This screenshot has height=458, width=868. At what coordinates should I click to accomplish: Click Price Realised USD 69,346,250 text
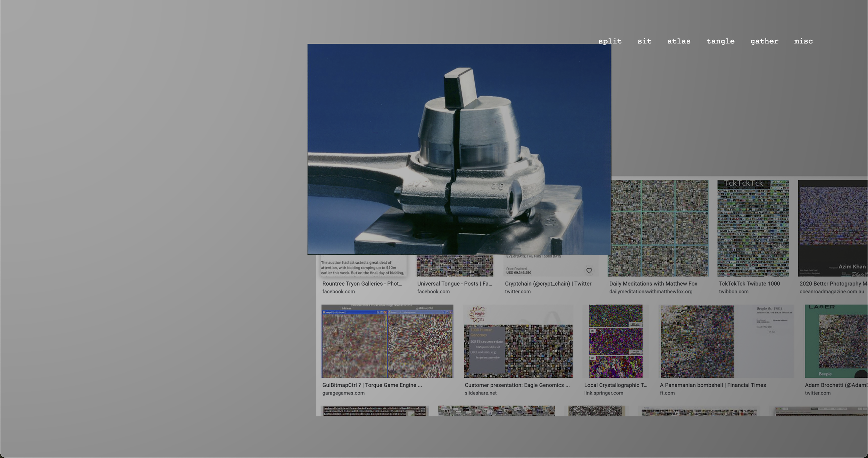[518, 271]
